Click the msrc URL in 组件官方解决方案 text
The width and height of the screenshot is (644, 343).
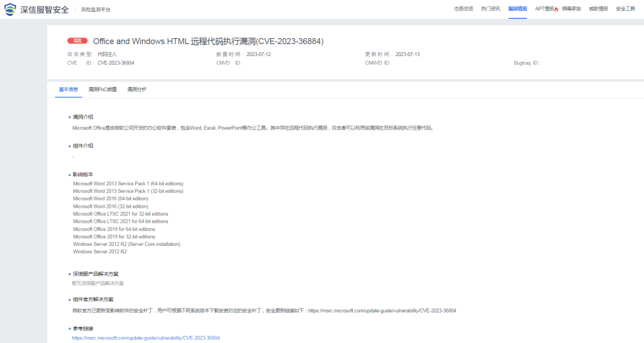pyautogui.click(x=382, y=311)
